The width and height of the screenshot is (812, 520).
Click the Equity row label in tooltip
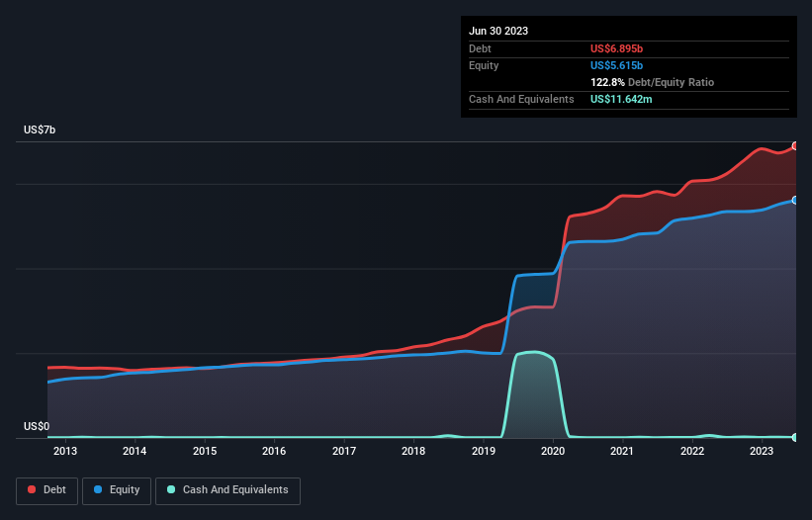click(484, 65)
